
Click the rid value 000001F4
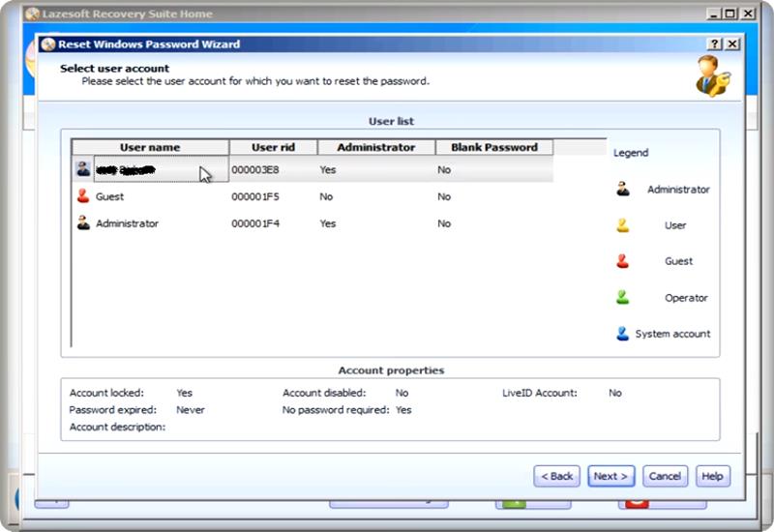pyautogui.click(x=255, y=223)
